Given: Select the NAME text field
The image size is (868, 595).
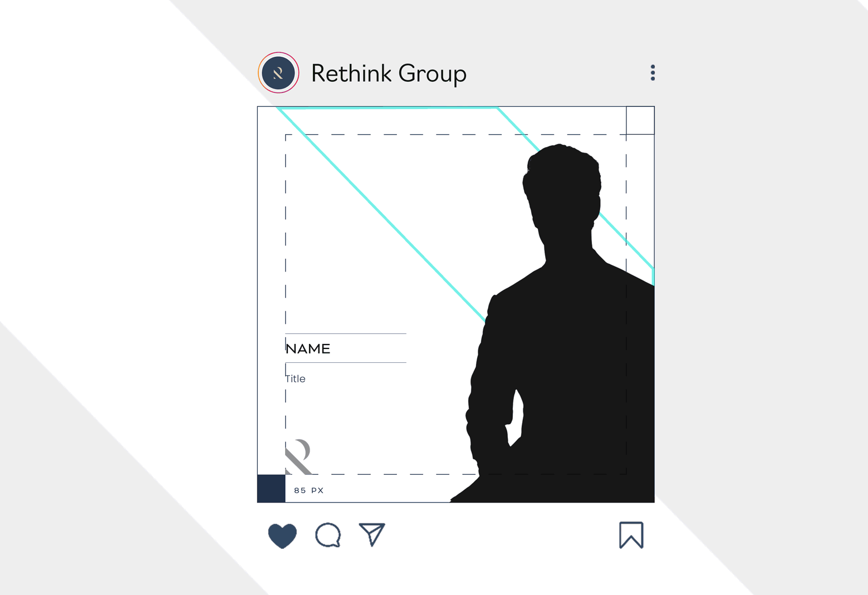Looking at the screenshot, I should (308, 349).
